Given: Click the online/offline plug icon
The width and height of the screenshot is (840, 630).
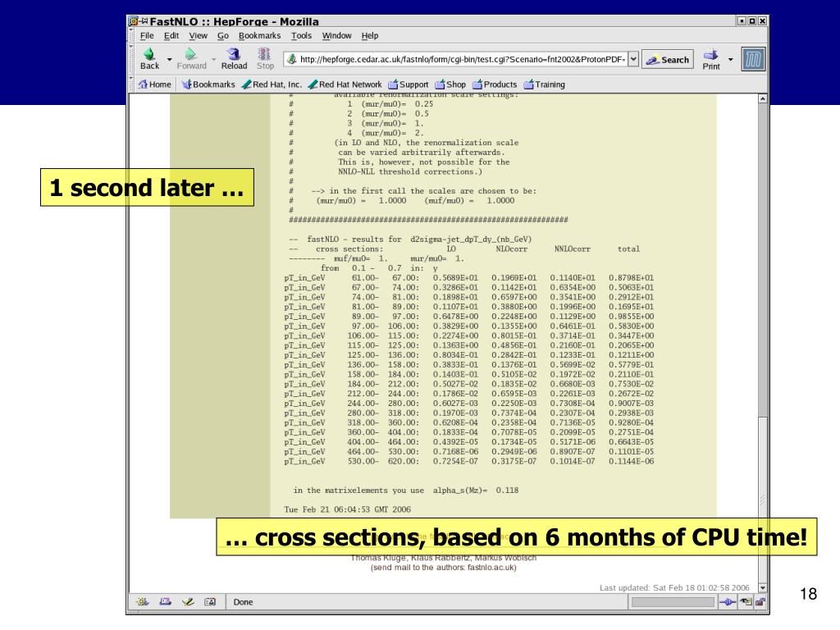Looking at the screenshot, I should coord(728,602).
